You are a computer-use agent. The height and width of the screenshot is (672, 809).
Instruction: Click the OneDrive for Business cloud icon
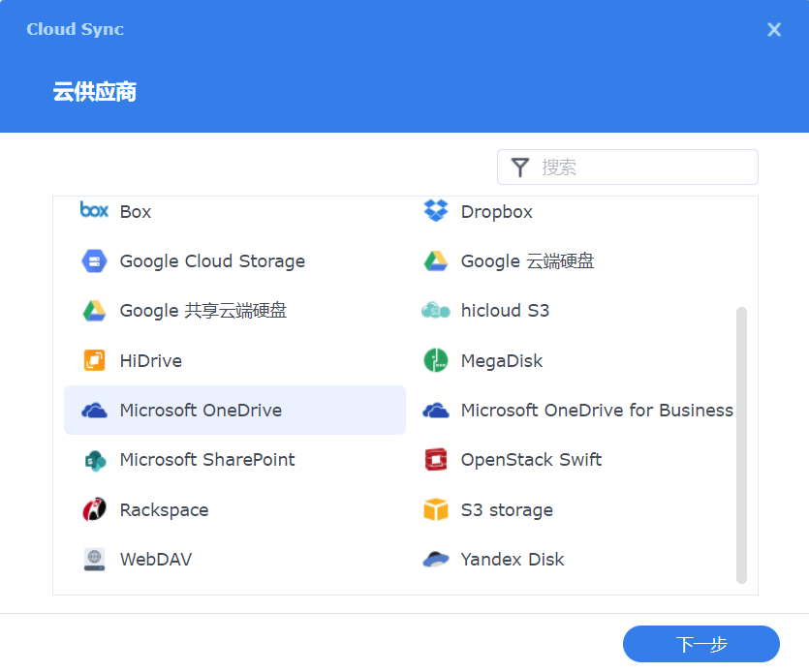point(436,411)
